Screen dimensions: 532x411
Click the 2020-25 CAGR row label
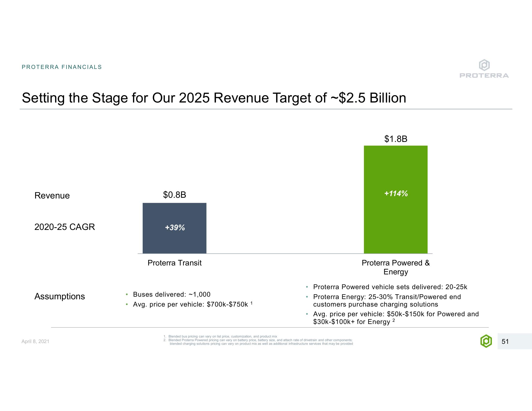click(x=65, y=227)
